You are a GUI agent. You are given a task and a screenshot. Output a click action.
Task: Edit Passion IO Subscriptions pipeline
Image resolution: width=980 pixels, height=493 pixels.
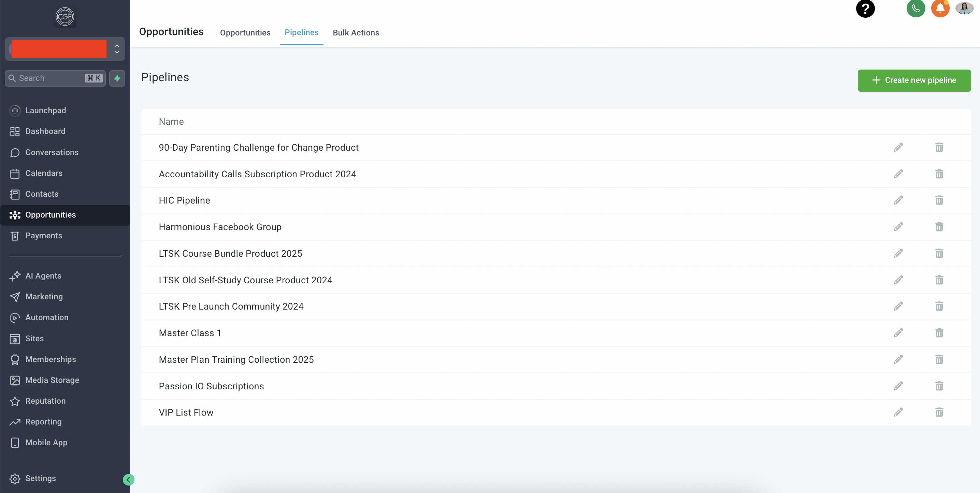[x=898, y=386]
